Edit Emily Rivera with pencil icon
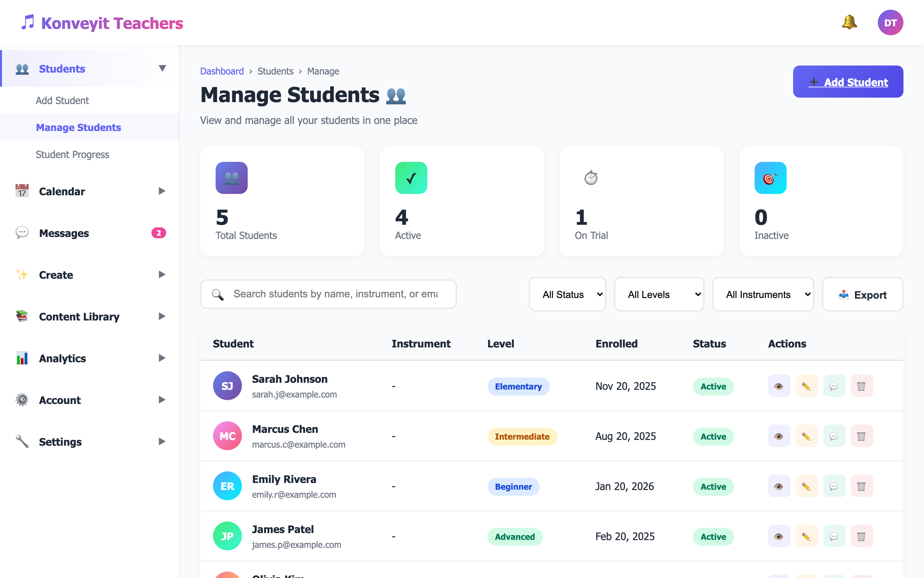The image size is (924, 578). [806, 486]
